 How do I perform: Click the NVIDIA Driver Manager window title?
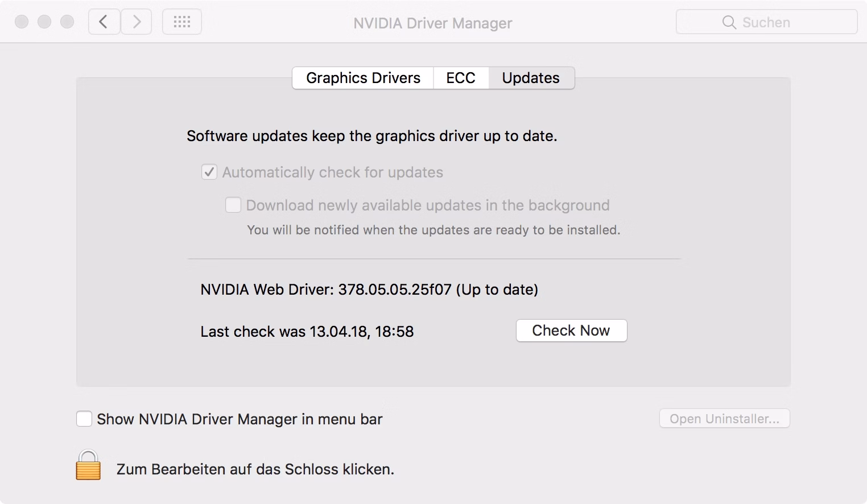(x=432, y=23)
